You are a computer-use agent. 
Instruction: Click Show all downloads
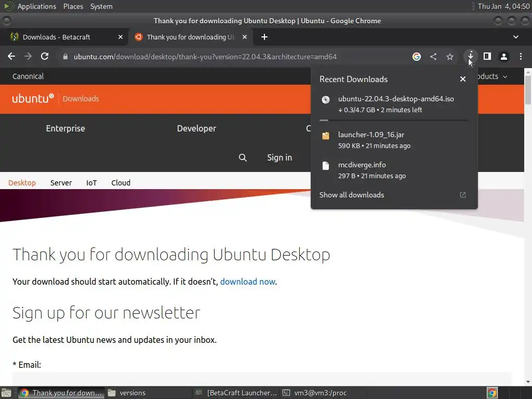pos(352,195)
